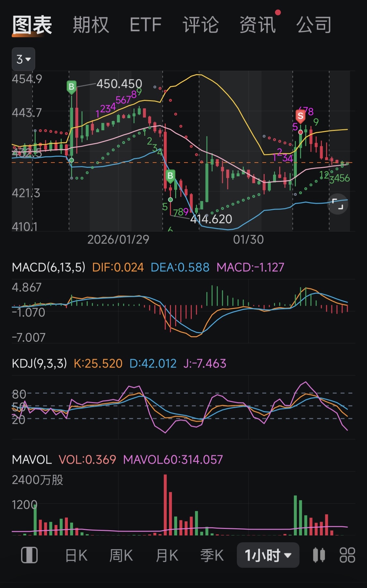
Task: Tap the DEA:0.588 value
Action: pos(180,267)
